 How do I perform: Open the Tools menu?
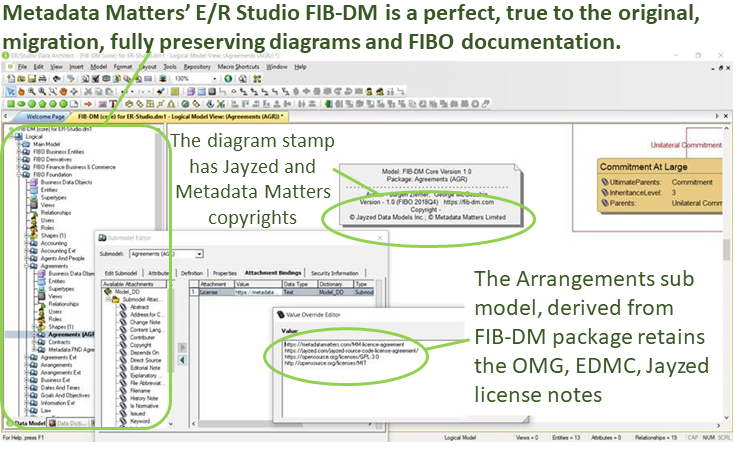[170, 67]
